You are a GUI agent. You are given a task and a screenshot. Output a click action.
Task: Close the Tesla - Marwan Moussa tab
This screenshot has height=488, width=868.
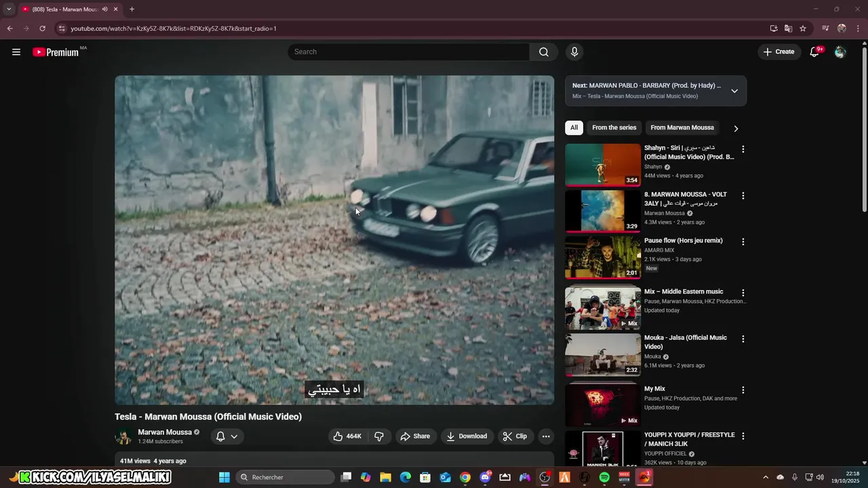click(x=116, y=9)
